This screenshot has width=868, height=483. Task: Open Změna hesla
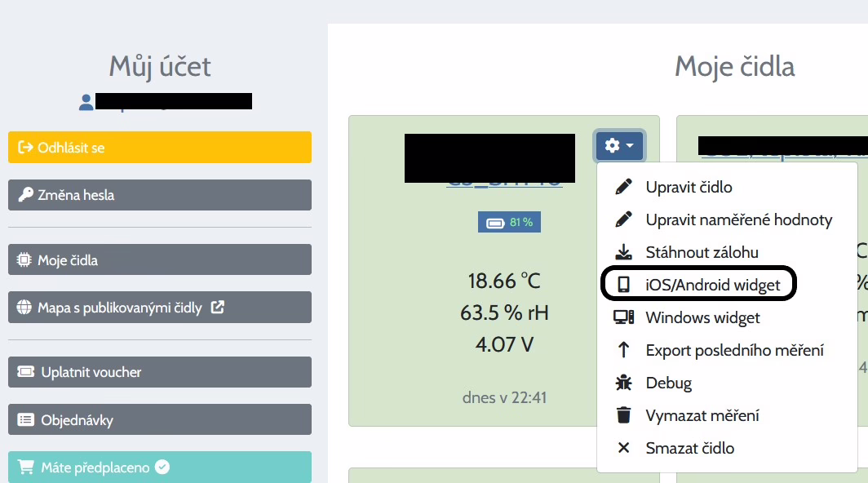pyautogui.click(x=160, y=195)
